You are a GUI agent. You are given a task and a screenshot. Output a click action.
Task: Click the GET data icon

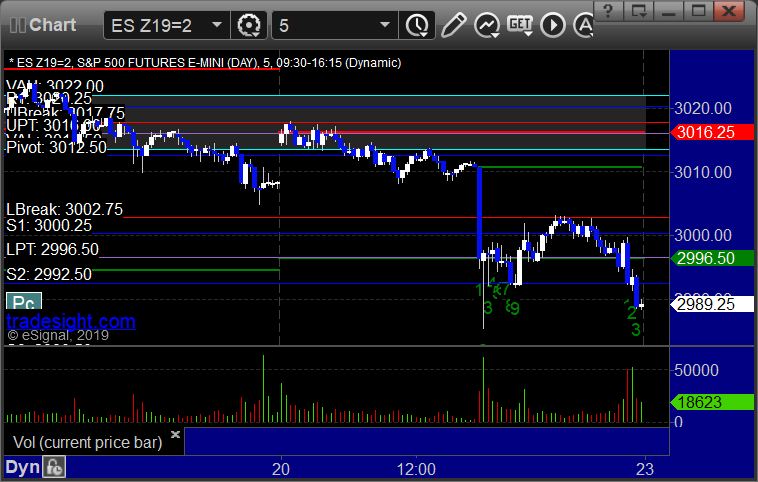520,25
